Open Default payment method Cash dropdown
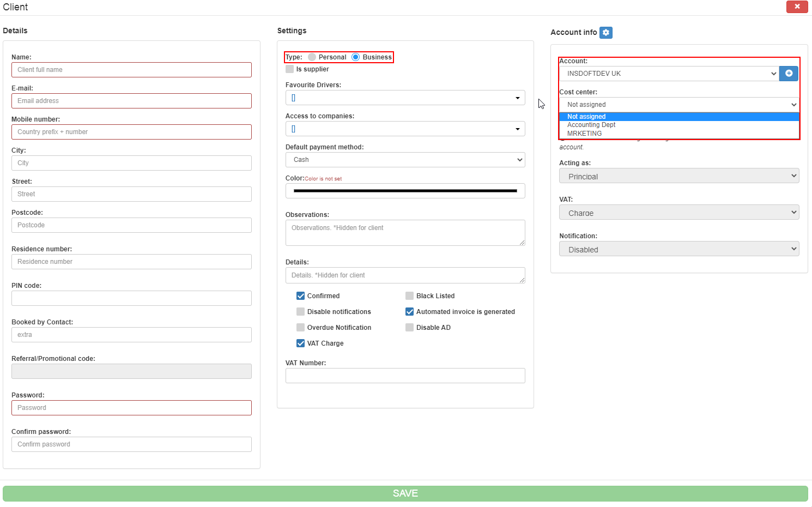Image resolution: width=812 pixels, height=507 pixels. pos(405,160)
